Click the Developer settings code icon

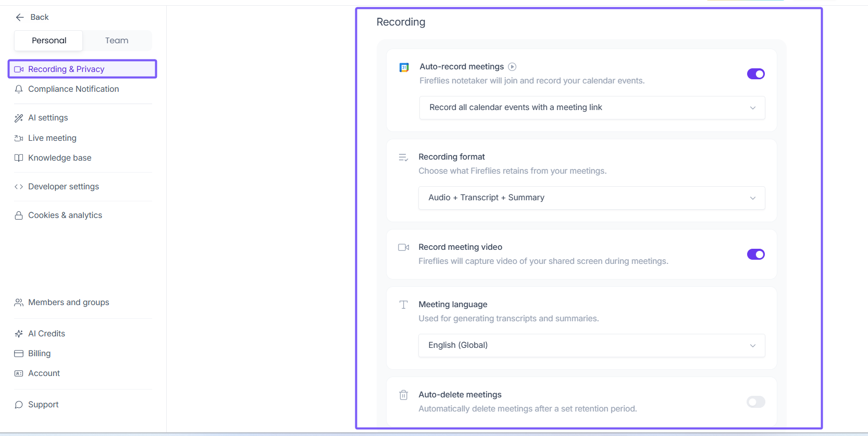(x=19, y=187)
